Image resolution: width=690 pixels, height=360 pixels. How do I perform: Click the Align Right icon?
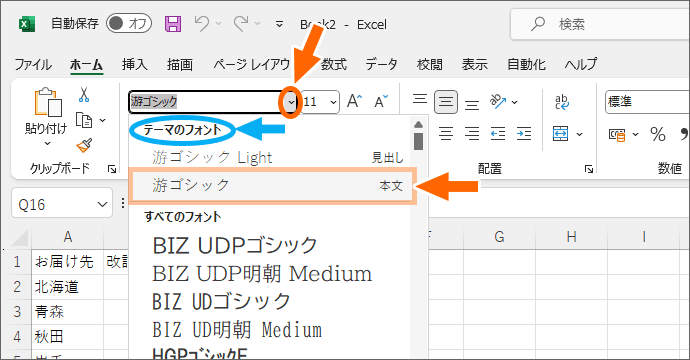pos(472,134)
